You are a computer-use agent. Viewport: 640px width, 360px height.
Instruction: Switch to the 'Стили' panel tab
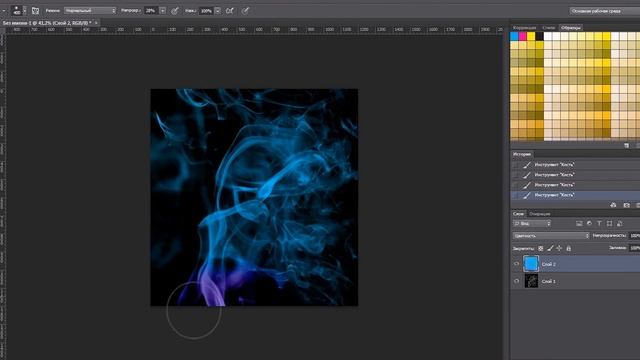[x=549, y=28]
